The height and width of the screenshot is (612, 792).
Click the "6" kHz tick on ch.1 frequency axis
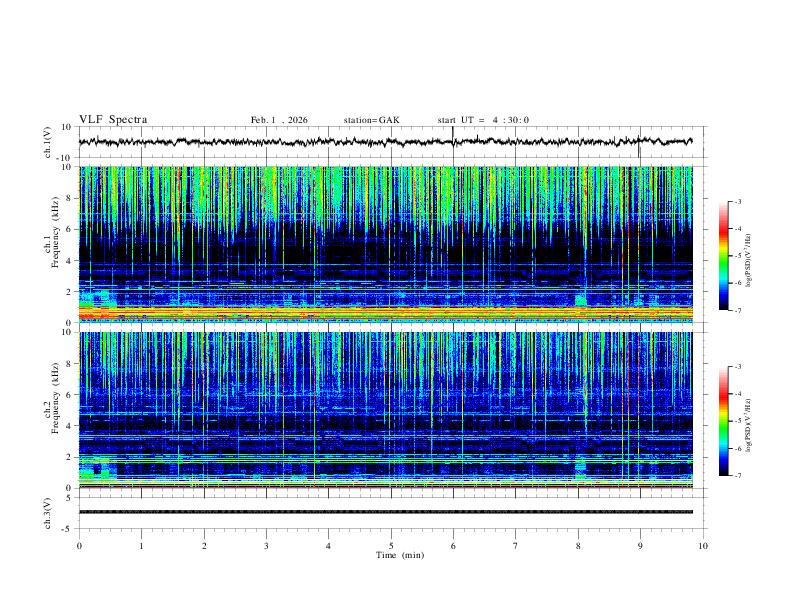tap(69, 230)
